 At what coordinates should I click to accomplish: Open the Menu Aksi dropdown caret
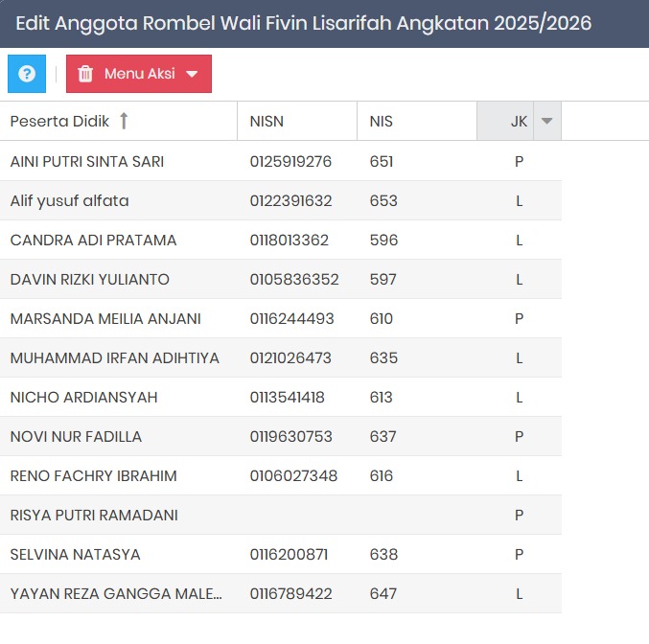(192, 75)
